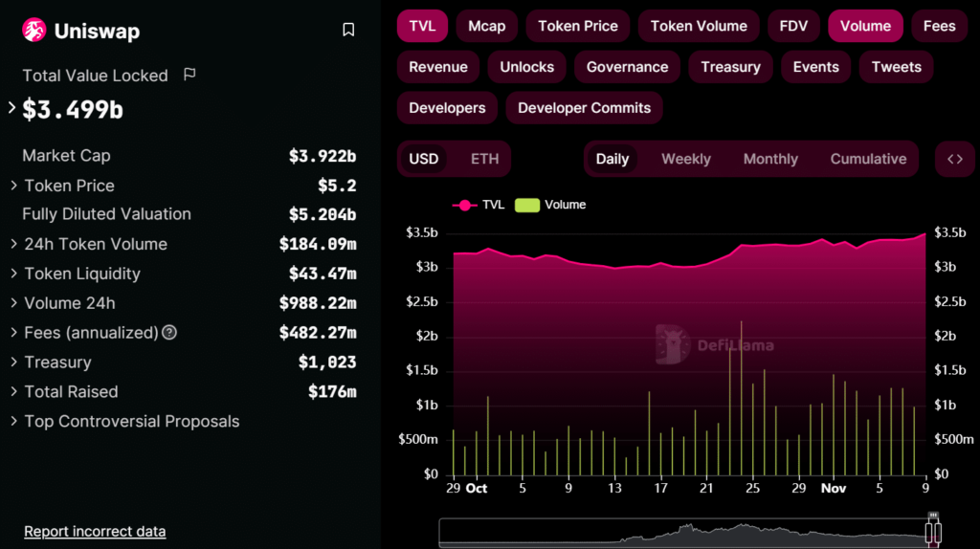Open the Fees (annualized) help icon
Screen dimensions: 980x549
coord(169,333)
